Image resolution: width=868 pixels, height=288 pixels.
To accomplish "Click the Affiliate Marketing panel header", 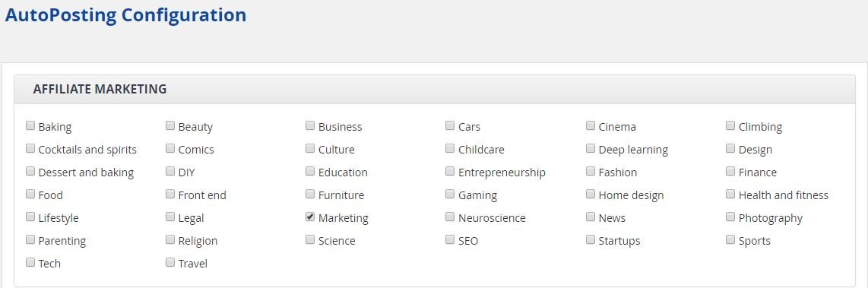I will tap(435, 89).
